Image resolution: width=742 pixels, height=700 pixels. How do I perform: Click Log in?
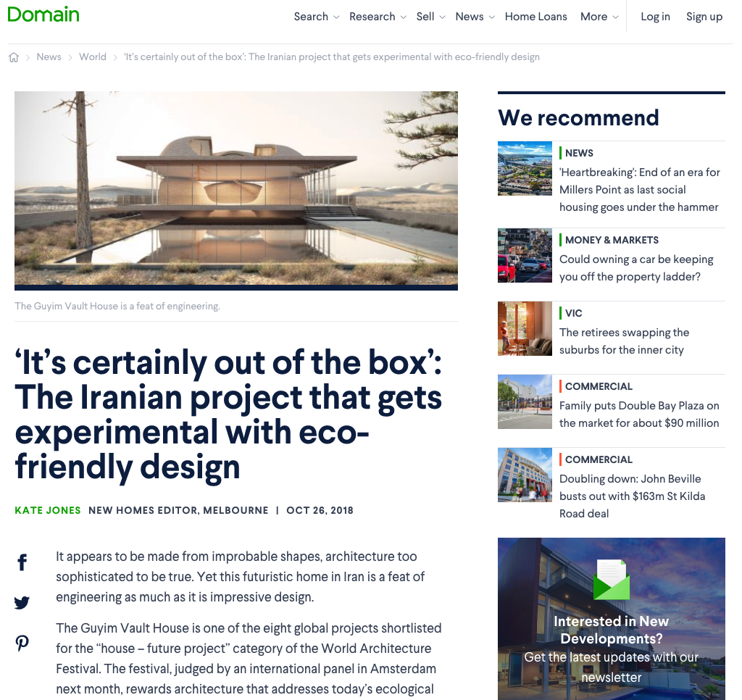pos(655,17)
